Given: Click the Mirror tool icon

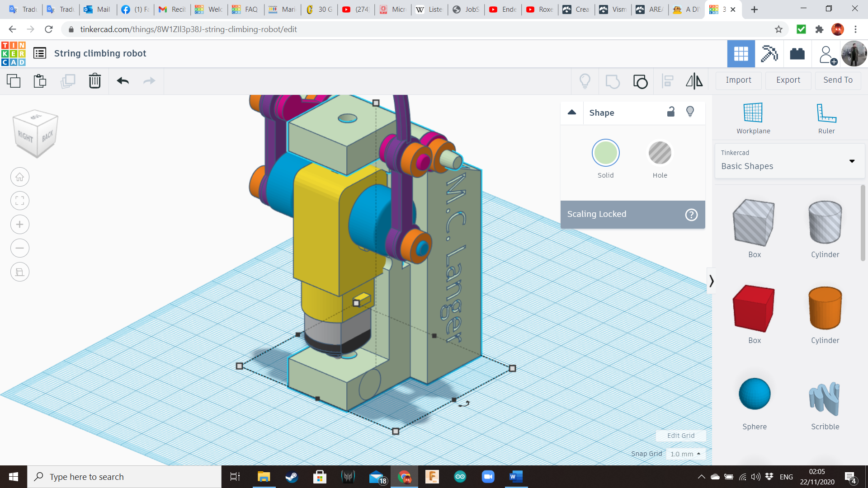Looking at the screenshot, I should [x=694, y=81].
